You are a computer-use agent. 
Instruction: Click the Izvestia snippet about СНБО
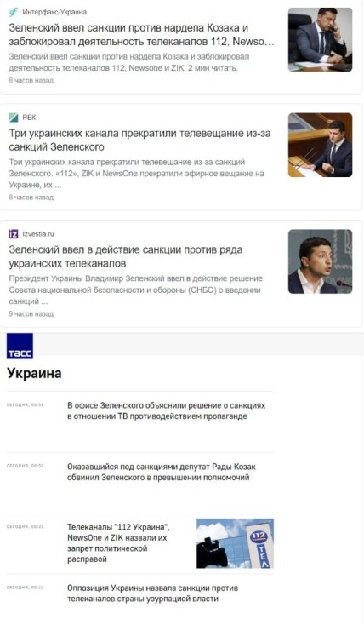[x=136, y=290]
